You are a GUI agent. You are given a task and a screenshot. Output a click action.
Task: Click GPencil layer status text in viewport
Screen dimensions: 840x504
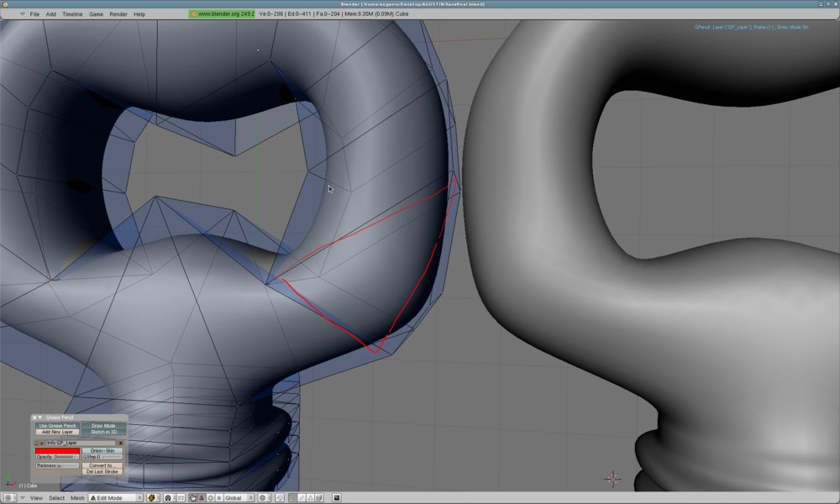[751, 28]
